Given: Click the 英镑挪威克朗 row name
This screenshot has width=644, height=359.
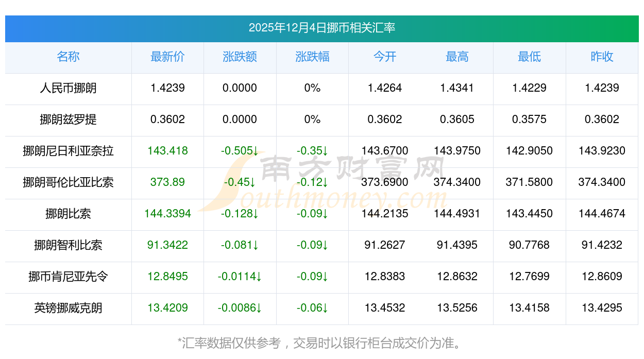Looking at the screenshot, I should tap(68, 308).
